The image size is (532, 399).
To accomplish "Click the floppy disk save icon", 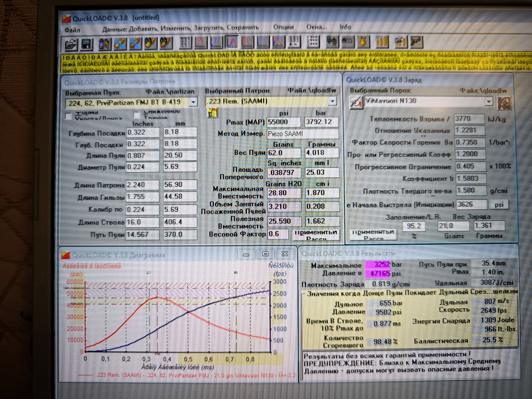I will [x=87, y=44].
